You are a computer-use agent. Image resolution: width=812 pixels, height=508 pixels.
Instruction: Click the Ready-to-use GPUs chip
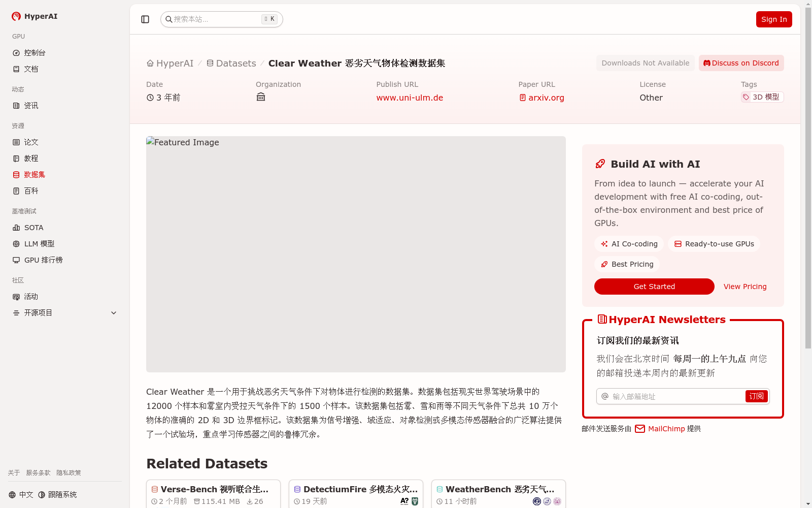pyautogui.click(x=714, y=244)
